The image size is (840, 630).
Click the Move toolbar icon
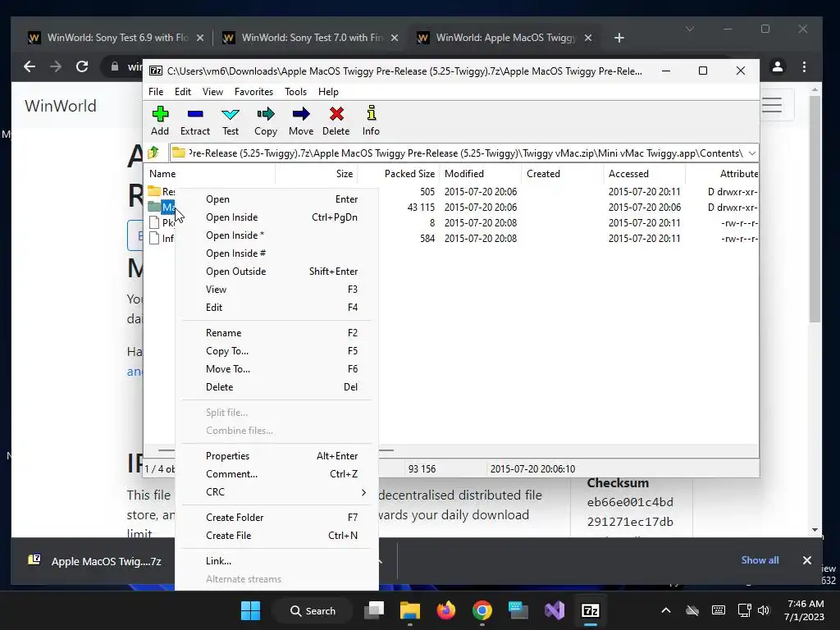coord(301,121)
